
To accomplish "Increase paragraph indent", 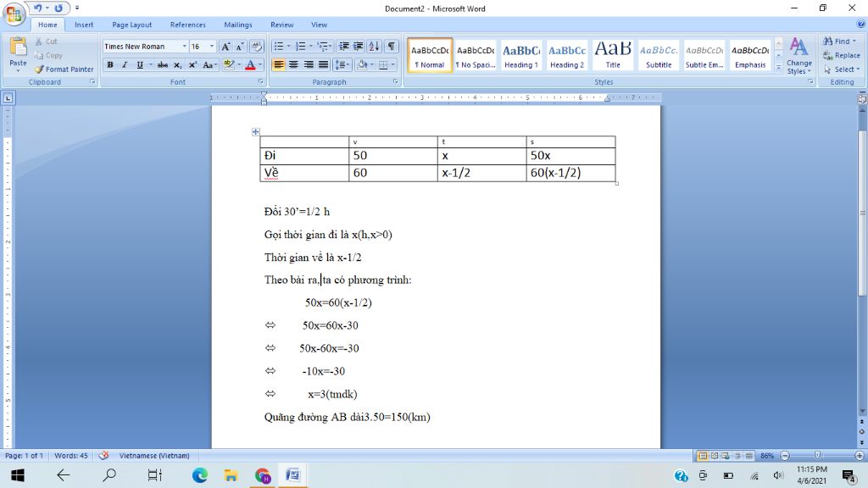I will click(359, 47).
